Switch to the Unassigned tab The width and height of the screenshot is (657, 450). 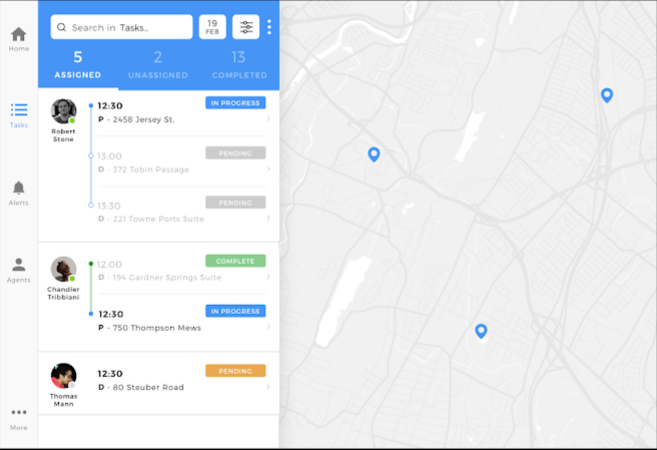(x=158, y=65)
